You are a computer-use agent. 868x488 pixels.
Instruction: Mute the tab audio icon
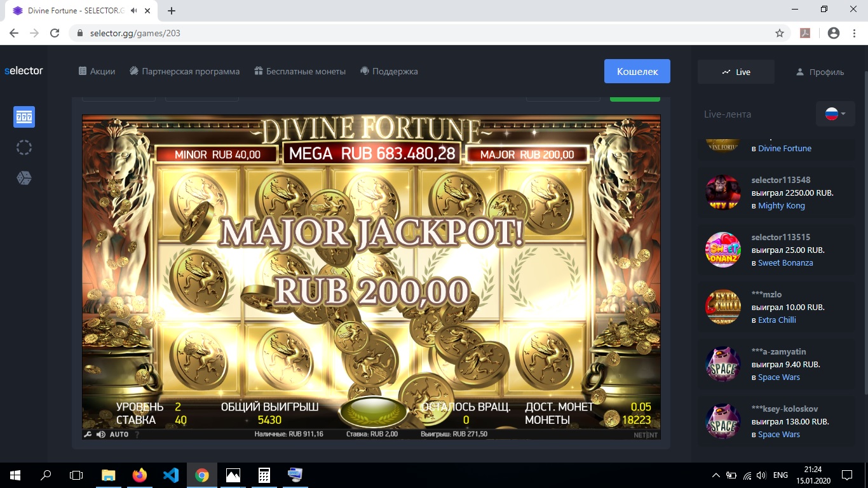133,11
